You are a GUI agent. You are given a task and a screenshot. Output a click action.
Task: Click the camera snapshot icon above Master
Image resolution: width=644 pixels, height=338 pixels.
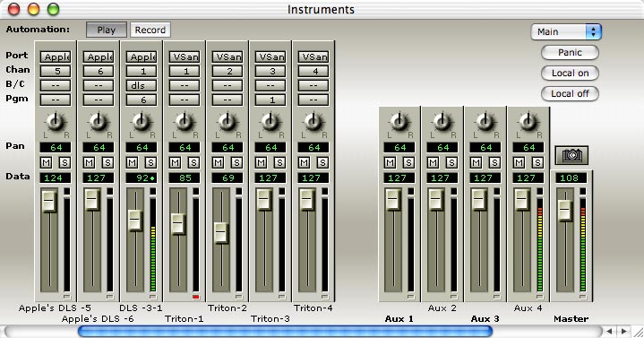coord(571,155)
